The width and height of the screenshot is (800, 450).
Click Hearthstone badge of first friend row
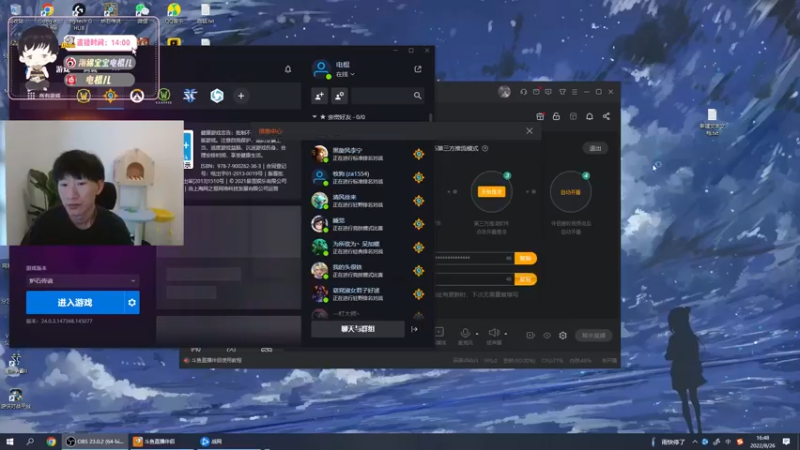[418, 154]
